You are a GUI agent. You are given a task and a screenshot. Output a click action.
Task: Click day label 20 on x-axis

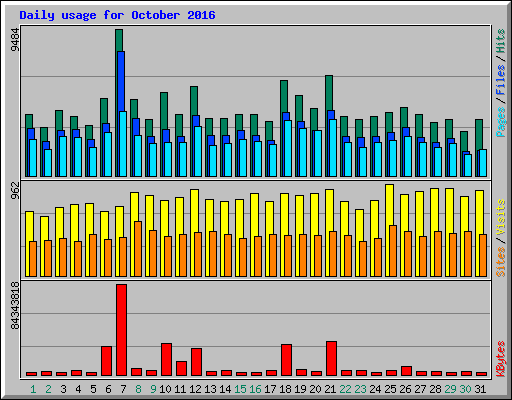tap(315, 389)
